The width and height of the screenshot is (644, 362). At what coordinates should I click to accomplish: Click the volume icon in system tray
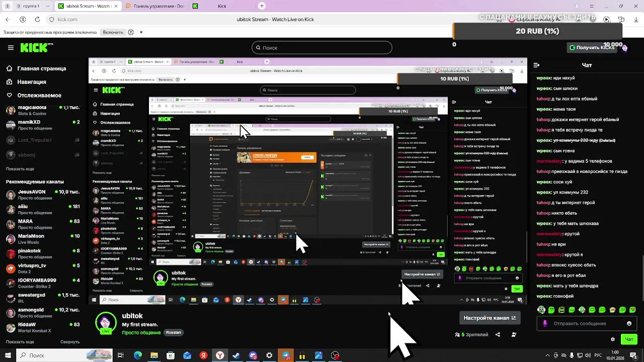tap(587, 355)
